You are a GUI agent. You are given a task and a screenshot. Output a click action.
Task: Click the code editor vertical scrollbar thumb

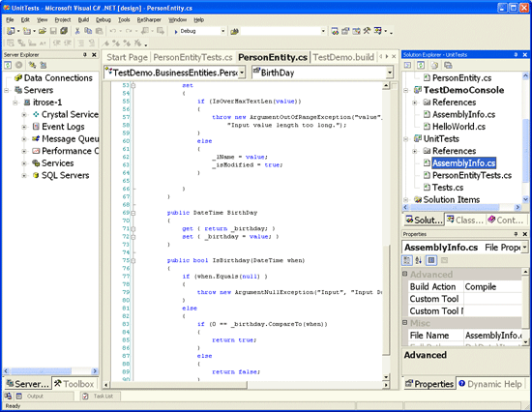(386, 300)
